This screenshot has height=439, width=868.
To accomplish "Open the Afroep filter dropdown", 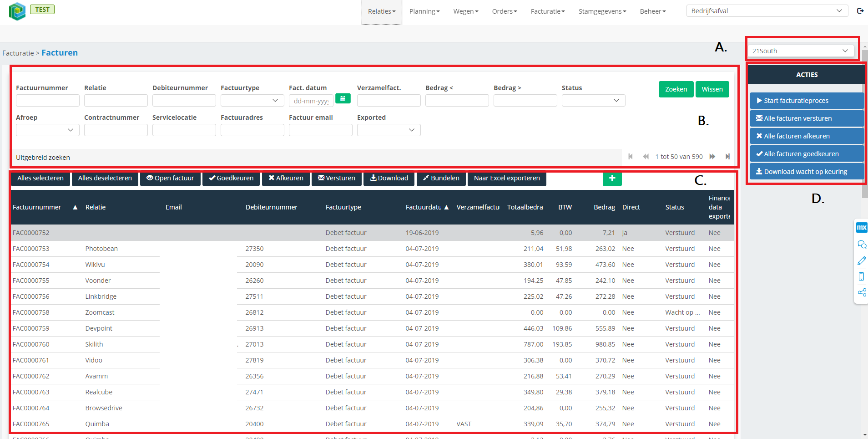I will [47, 130].
